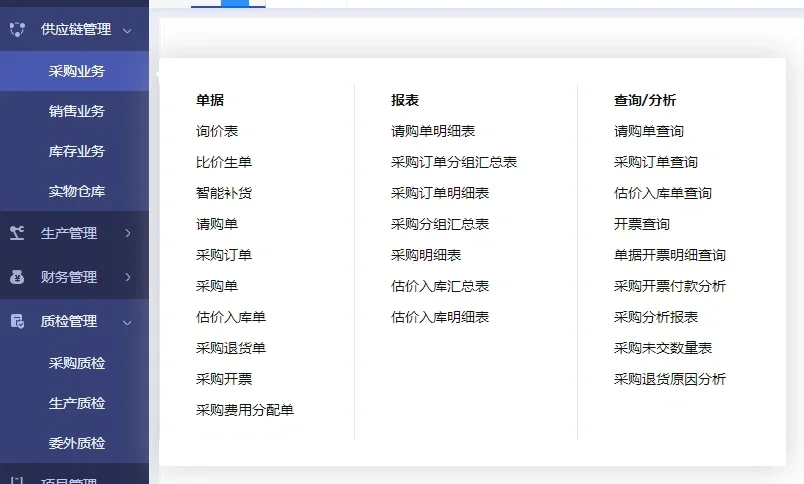Open 采购订单 under 单据
This screenshot has height=484, width=804.
coord(224,255)
